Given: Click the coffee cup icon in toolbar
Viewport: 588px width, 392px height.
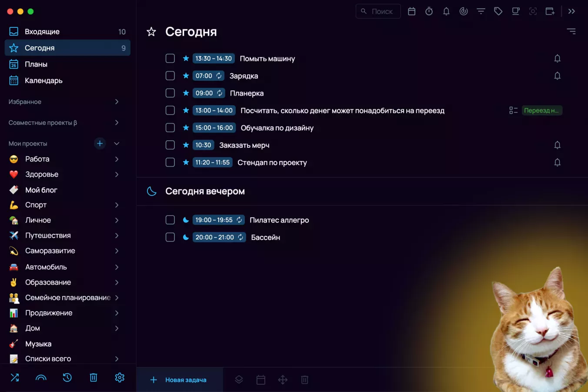Looking at the screenshot, I should click(515, 11).
